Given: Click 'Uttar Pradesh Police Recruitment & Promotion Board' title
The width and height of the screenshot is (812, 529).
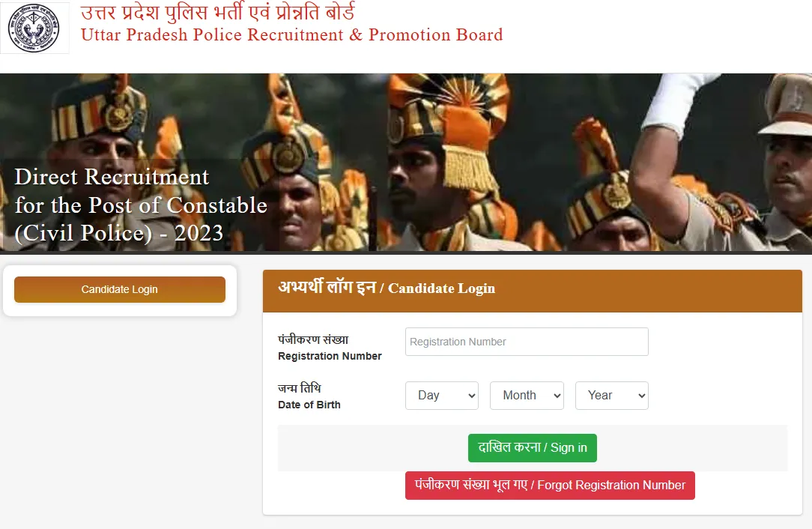Looking at the screenshot, I should click(x=292, y=34).
